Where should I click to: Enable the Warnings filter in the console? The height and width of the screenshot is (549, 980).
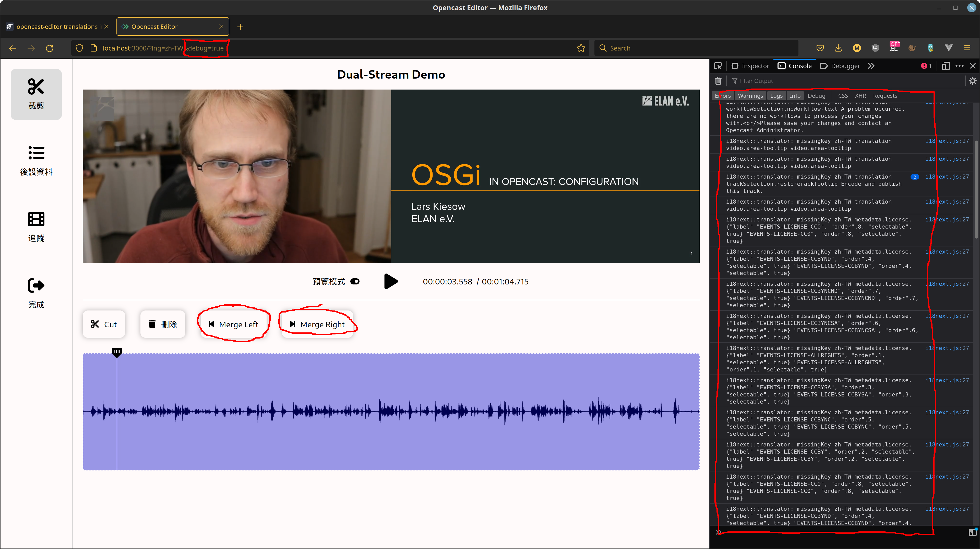[750, 95]
